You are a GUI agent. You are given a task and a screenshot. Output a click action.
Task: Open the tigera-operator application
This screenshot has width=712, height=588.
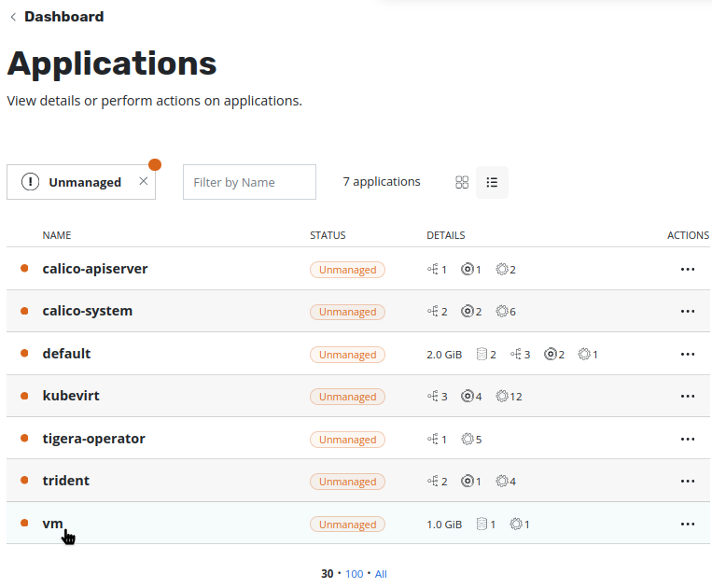pos(93,439)
